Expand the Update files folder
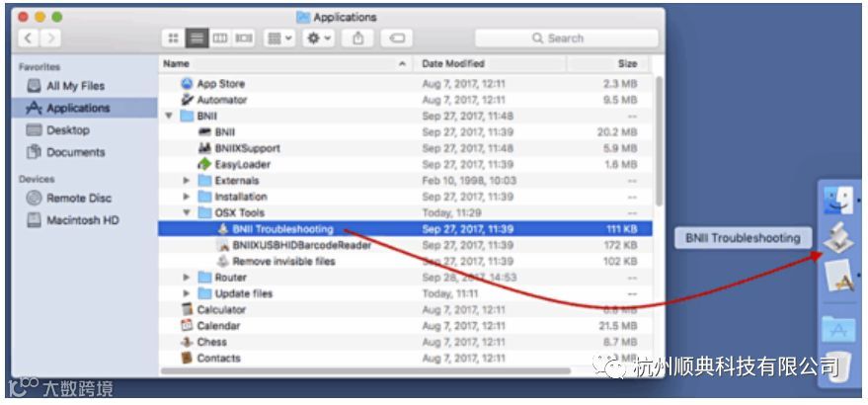 187,293
